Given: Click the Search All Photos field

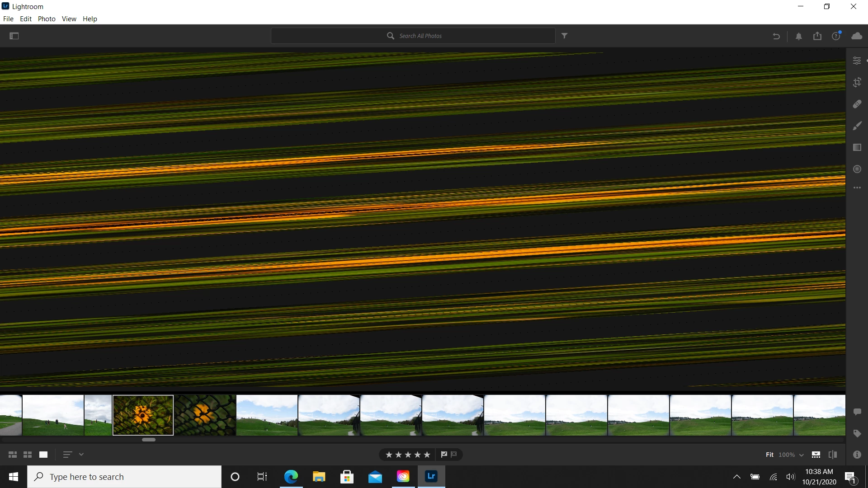Looking at the screenshot, I should [420, 36].
